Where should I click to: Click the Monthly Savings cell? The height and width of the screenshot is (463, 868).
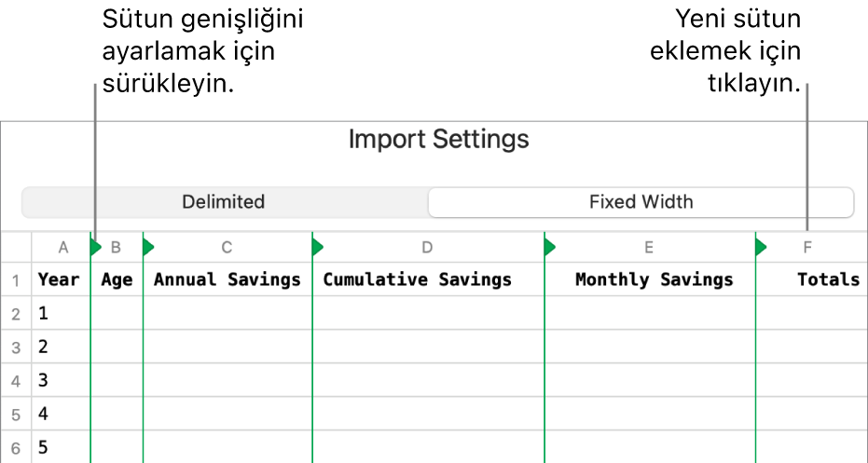(x=654, y=279)
